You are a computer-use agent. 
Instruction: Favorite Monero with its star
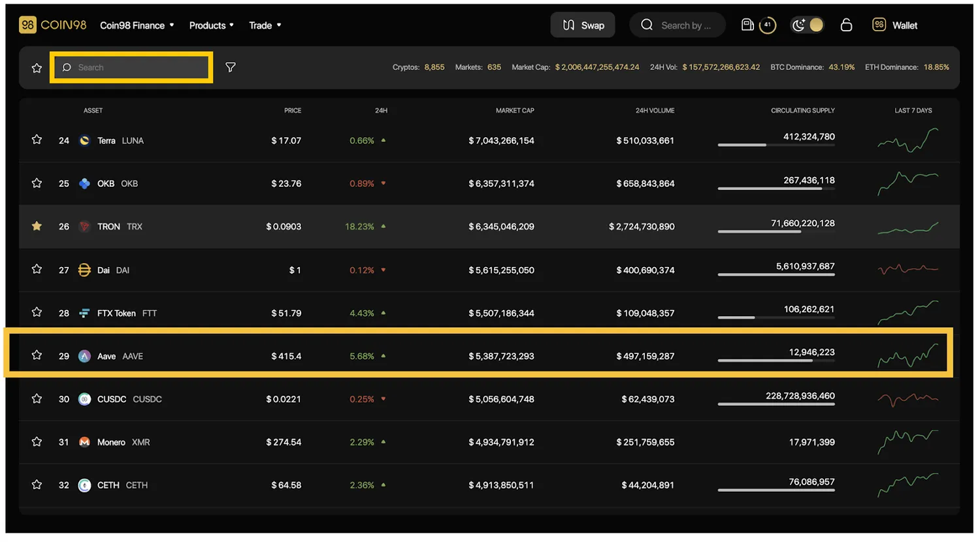(37, 441)
